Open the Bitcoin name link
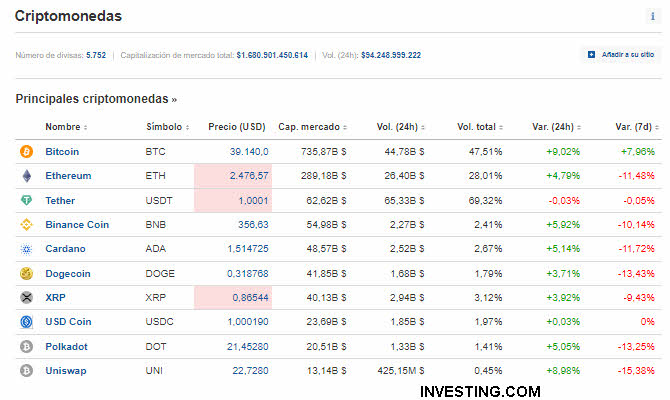This screenshot has width=670, height=400. [62, 152]
